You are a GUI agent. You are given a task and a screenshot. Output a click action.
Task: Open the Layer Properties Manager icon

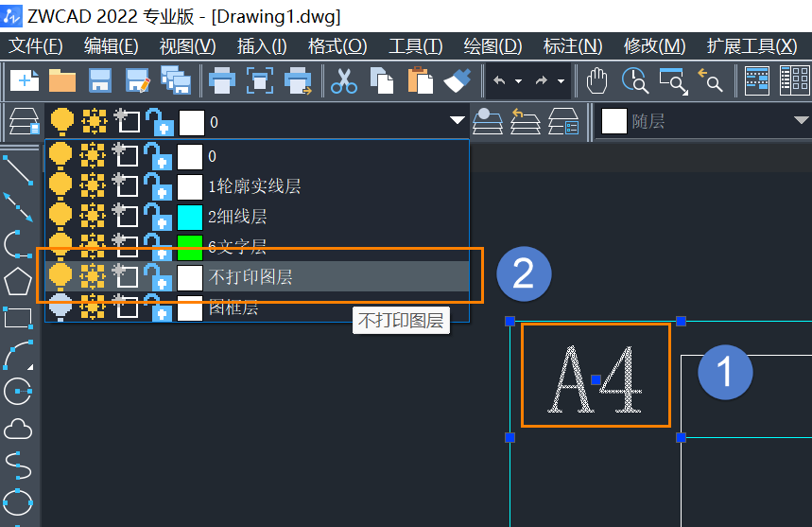coord(24,121)
